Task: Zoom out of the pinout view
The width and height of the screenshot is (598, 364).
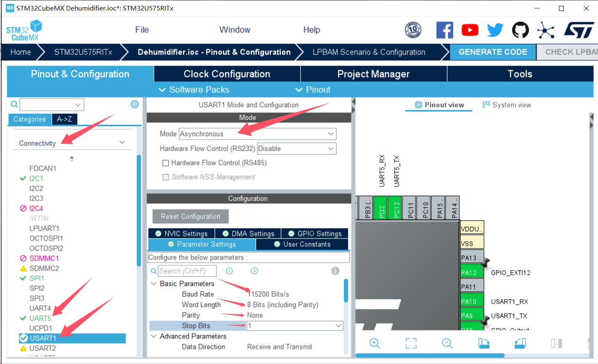Action: (x=447, y=343)
